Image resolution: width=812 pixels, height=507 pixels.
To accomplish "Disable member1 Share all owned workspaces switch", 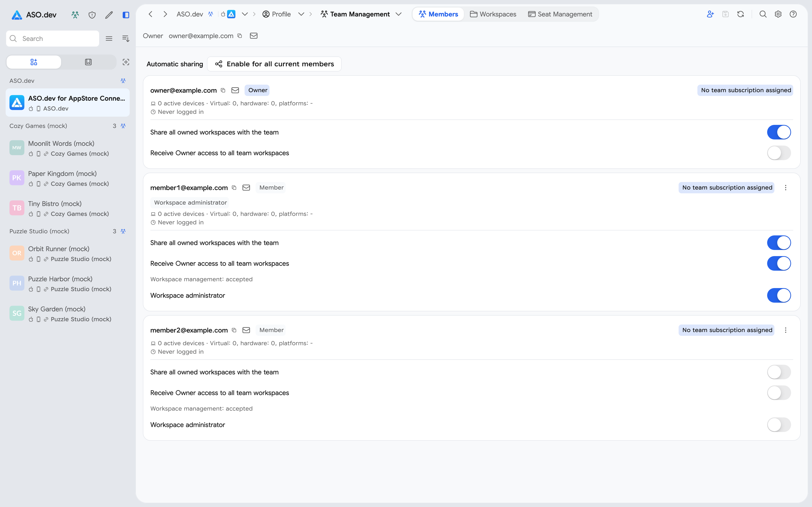I will click(779, 243).
